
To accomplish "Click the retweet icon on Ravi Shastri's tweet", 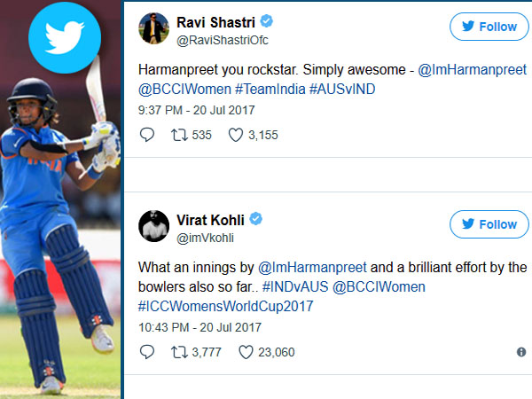I will pos(179,135).
